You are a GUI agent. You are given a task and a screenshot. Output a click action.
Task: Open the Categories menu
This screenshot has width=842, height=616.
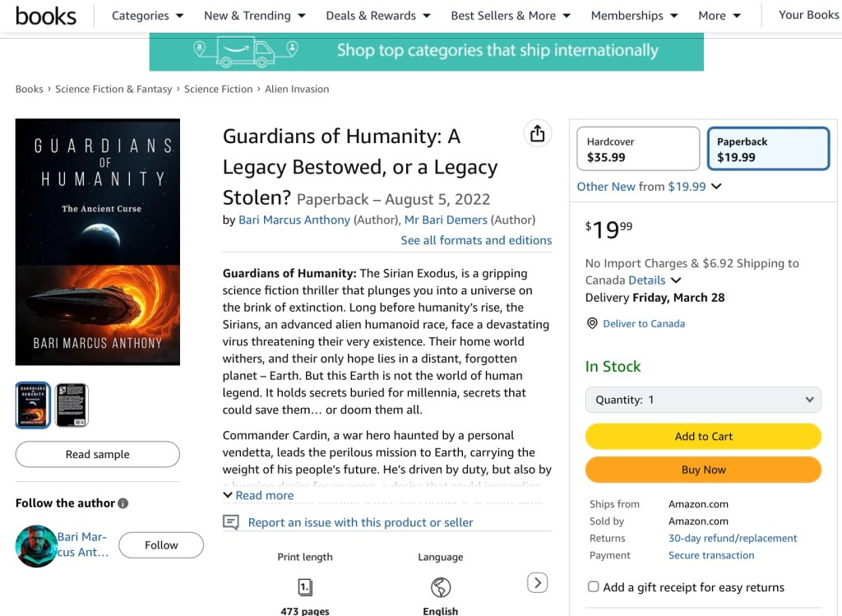(x=148, y=16)
